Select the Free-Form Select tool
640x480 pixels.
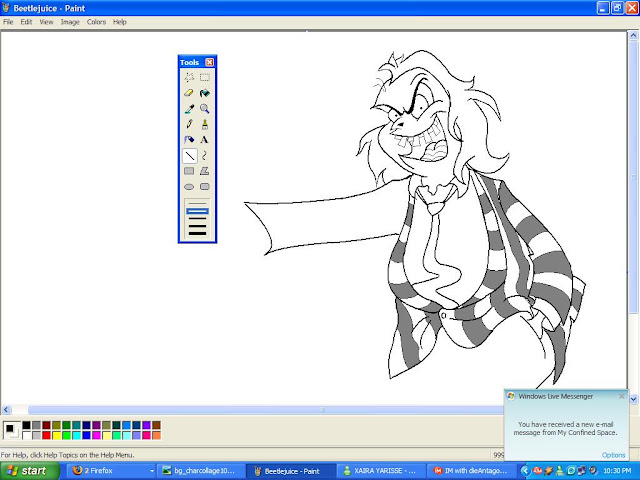point(189,77)
